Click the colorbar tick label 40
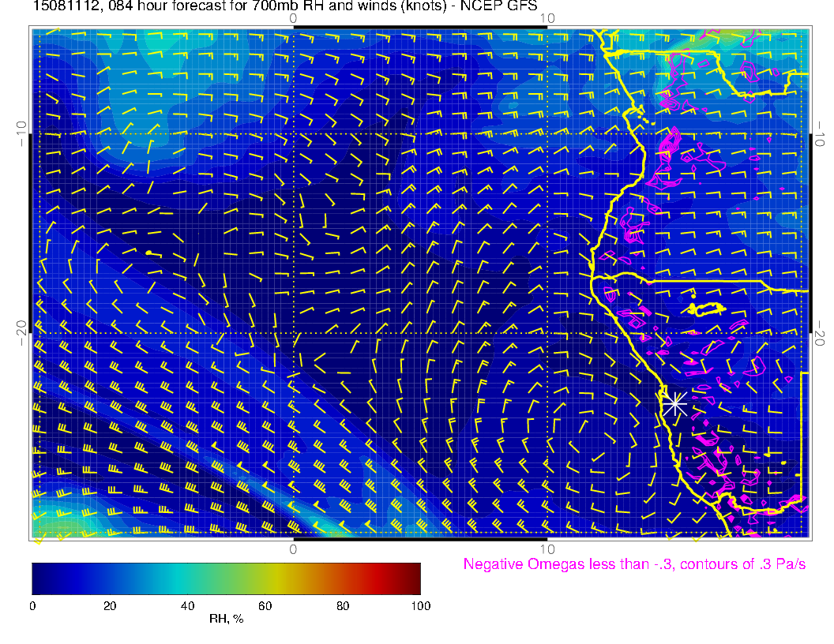The image size is (834, 644). pyautogui.click(x=187, y=606)
